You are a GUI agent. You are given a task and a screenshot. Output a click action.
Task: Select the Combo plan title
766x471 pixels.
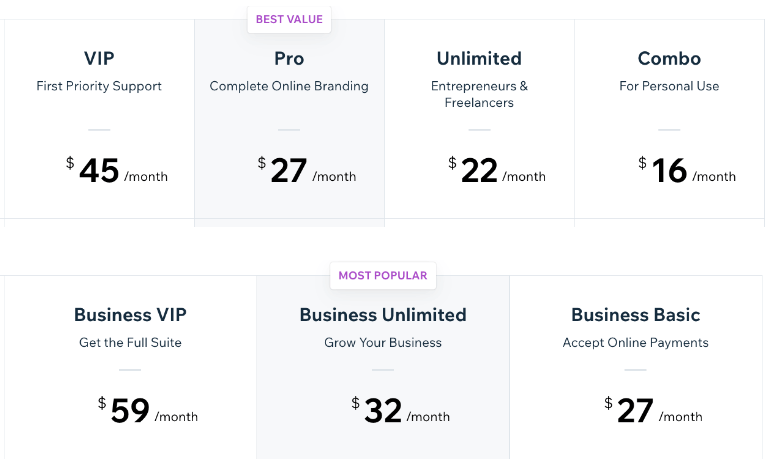click(669, 58)
